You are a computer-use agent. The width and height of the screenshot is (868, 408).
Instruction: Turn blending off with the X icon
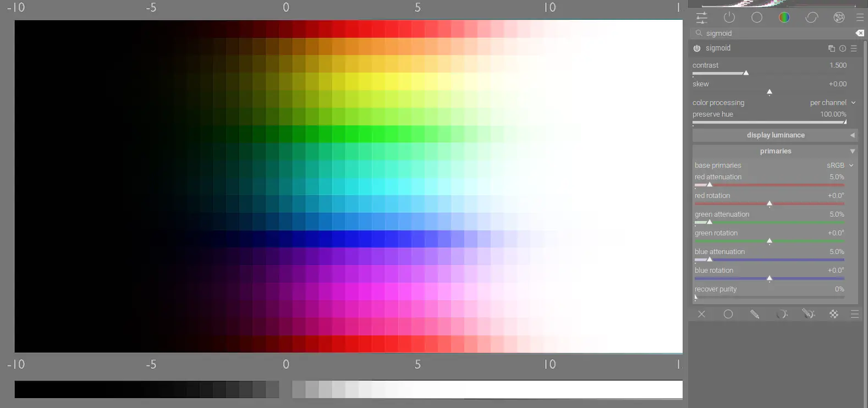pyautogui.click(x=701, y=314)
